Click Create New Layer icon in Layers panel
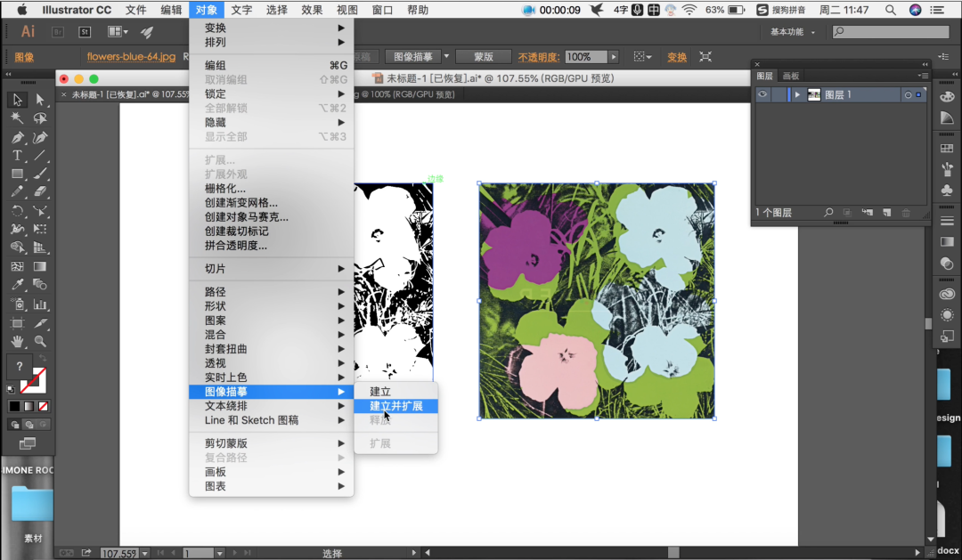 point(886,212)
